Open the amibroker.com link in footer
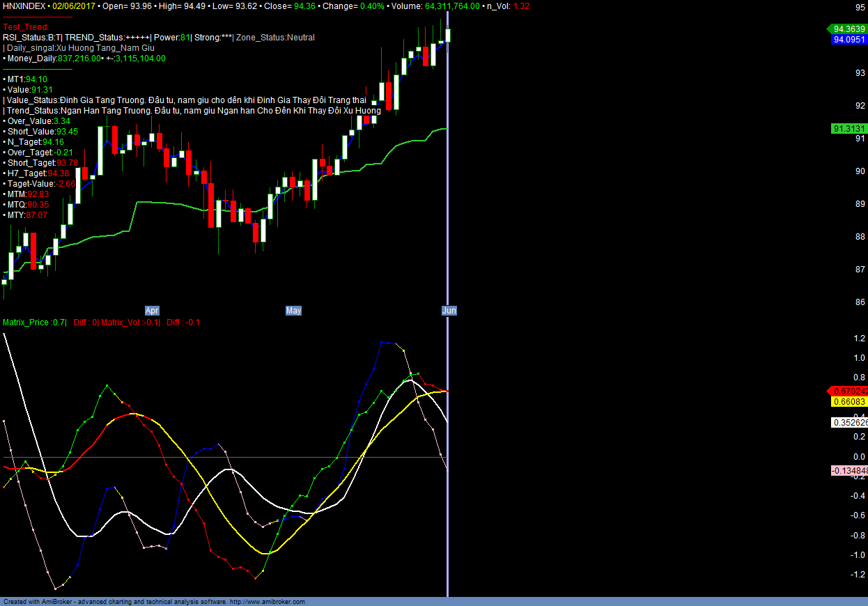Viewport: 868px width, 606px height. click(268, 601)
